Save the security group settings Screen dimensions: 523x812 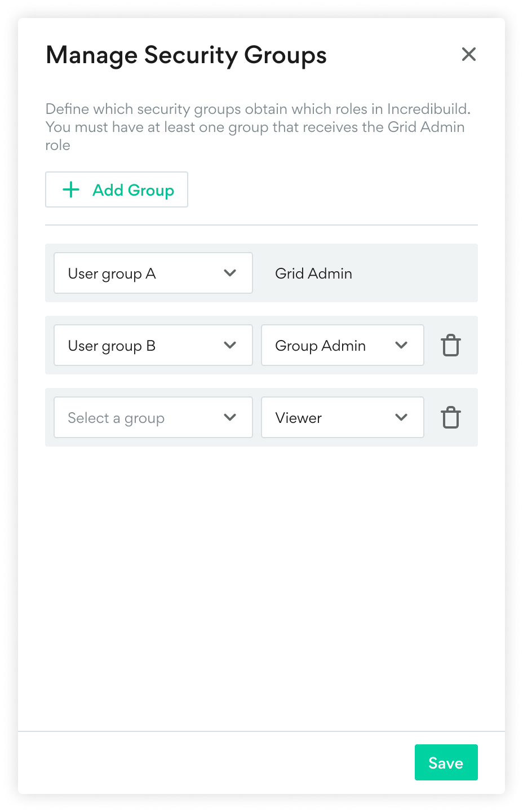[446, 762]
